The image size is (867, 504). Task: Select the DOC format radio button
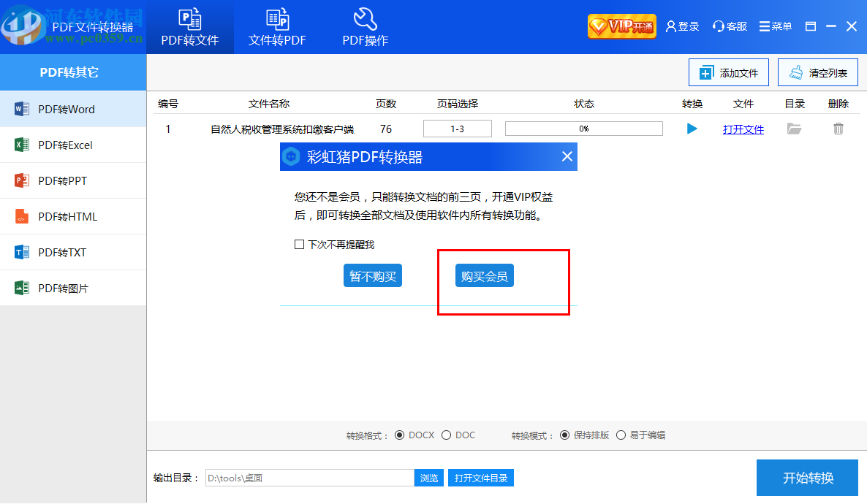[x=446, y=435]
